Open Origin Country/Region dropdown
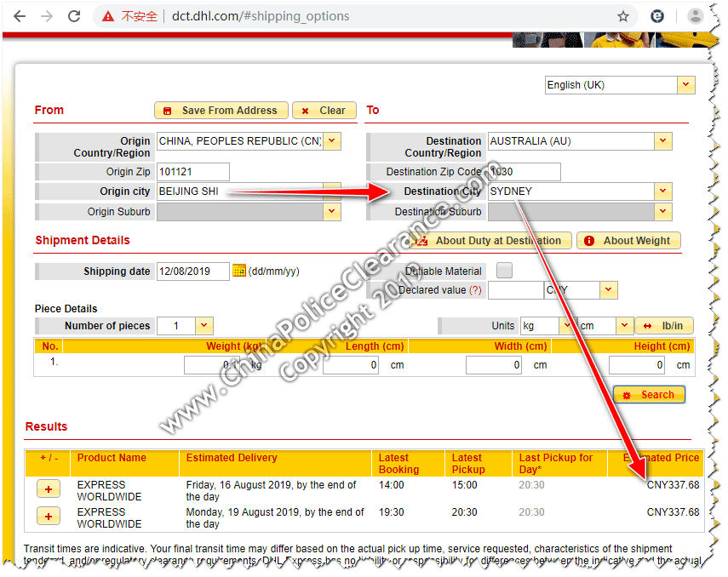 click(332, 141)
